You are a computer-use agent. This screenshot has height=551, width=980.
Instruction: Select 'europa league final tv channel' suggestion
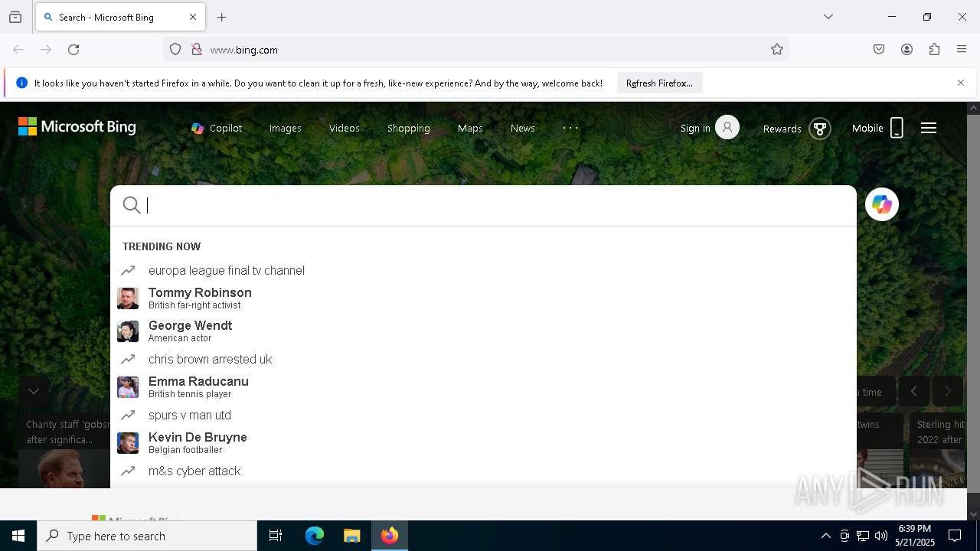tap(483, 270)
